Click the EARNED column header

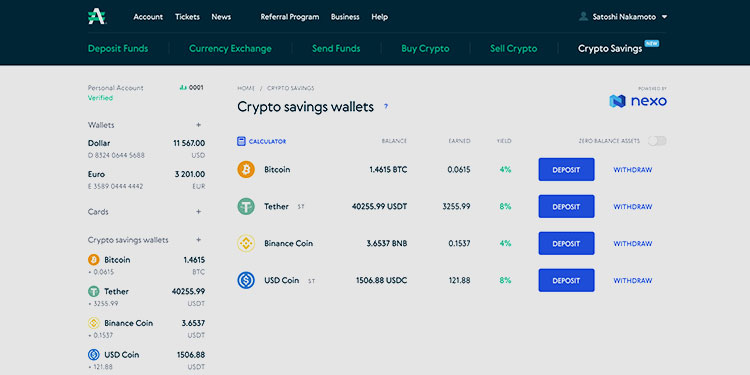459,141
